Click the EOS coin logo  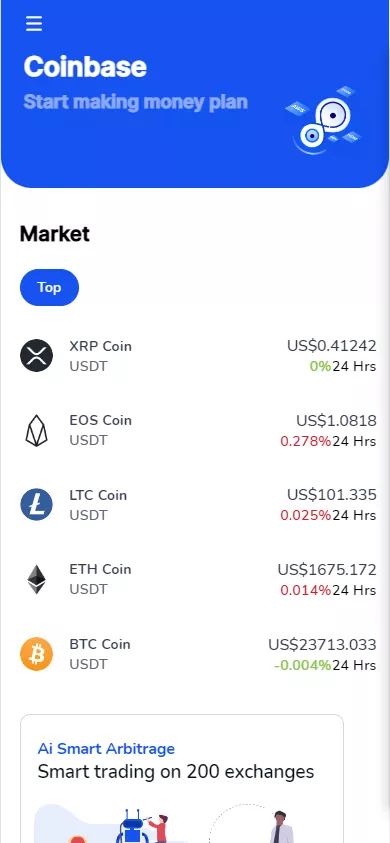37,430
